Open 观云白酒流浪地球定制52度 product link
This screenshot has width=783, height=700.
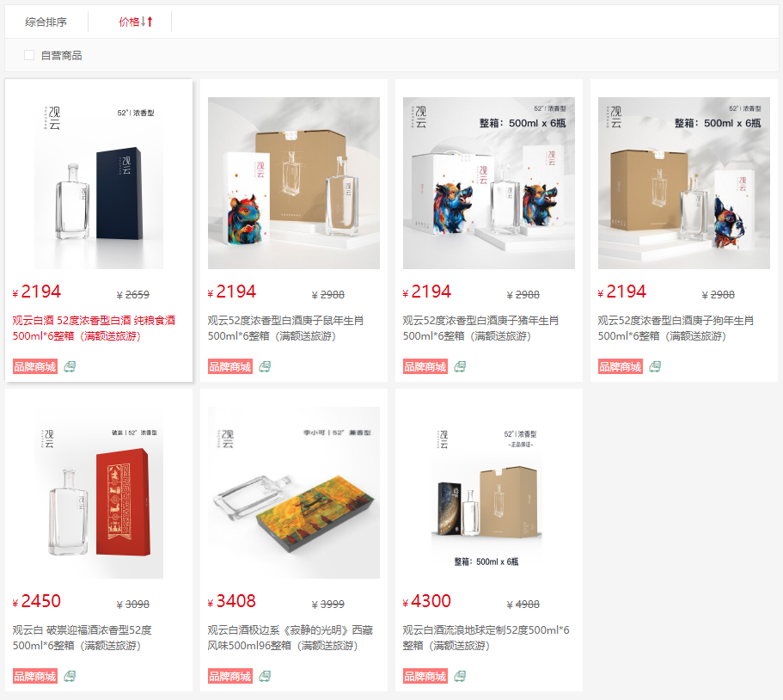486,637
